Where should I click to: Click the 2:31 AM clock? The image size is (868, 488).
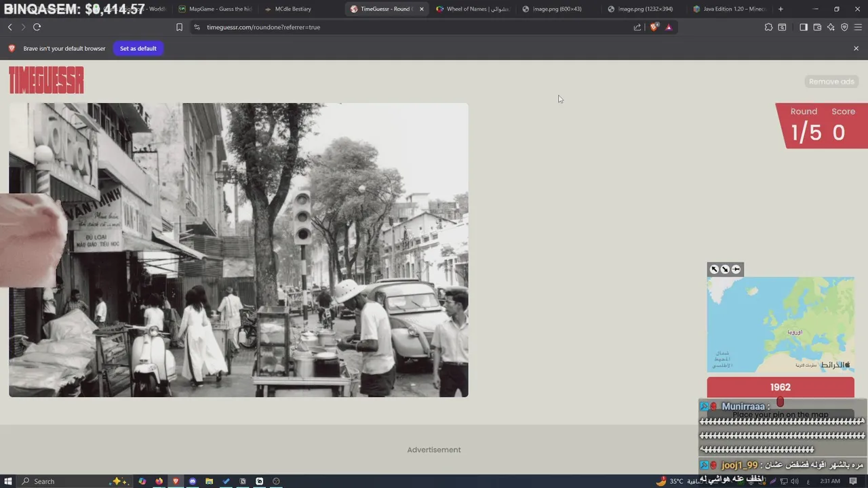coord(831,481)
